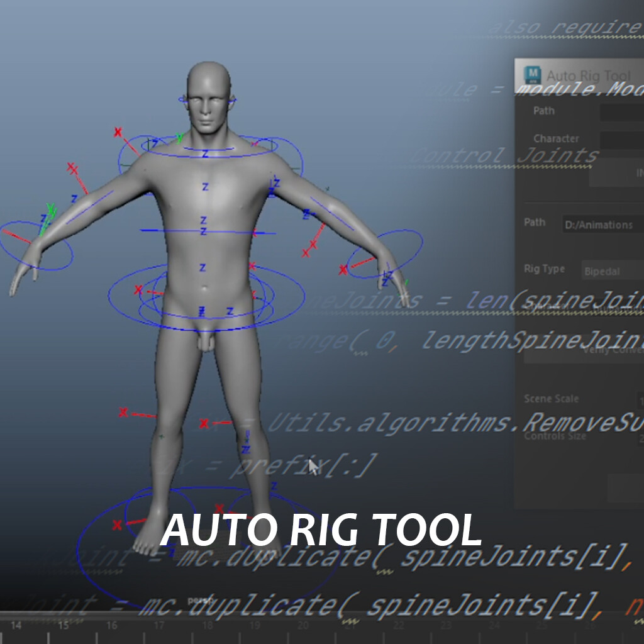This screenshot has width=644, height=644.
Task: Click the green Y handle near the right wrist
Action: 406,282
